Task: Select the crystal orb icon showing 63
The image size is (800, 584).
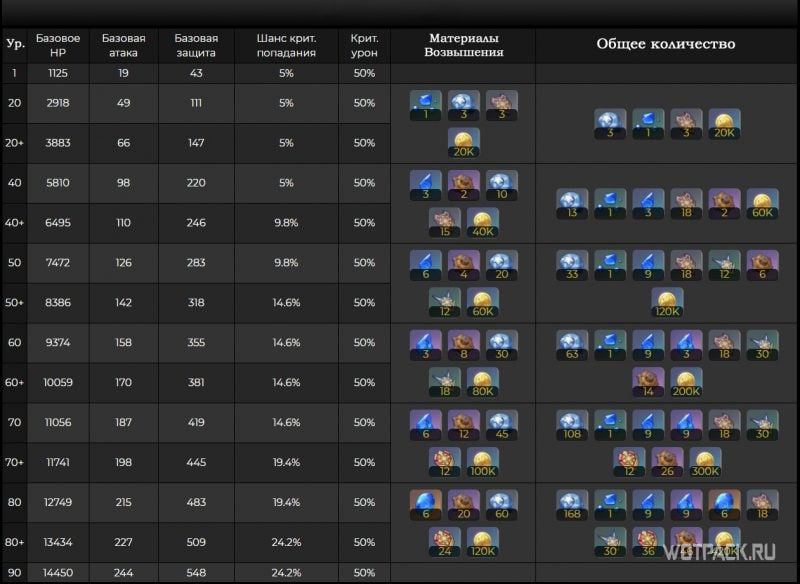Action: point(572,346)
